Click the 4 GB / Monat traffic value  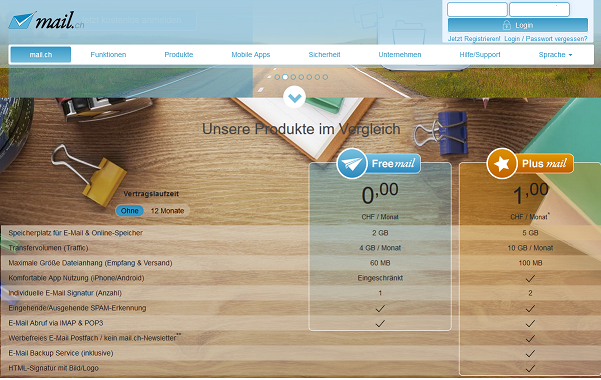[x=380, y=248]
